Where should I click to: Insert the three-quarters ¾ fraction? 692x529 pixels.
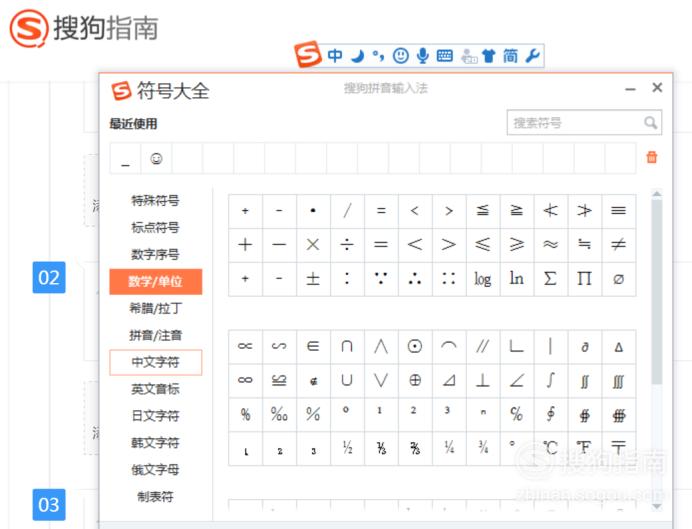coord(482,448)
